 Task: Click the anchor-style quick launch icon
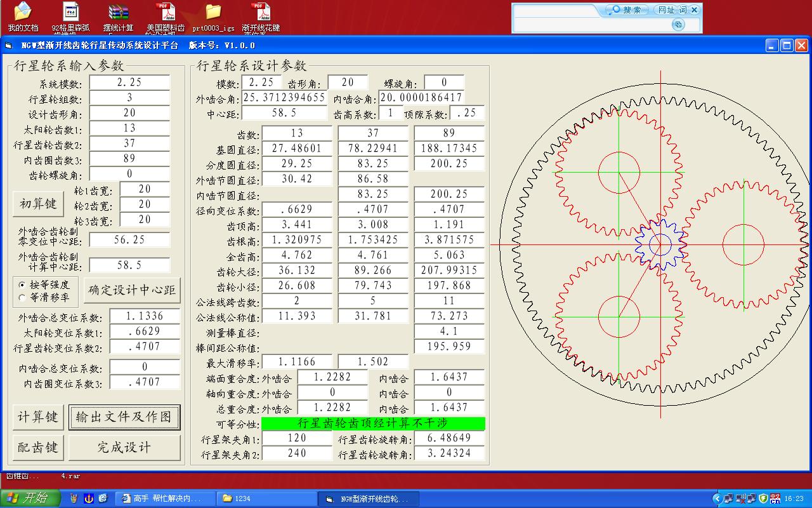(x=89, y=498)
